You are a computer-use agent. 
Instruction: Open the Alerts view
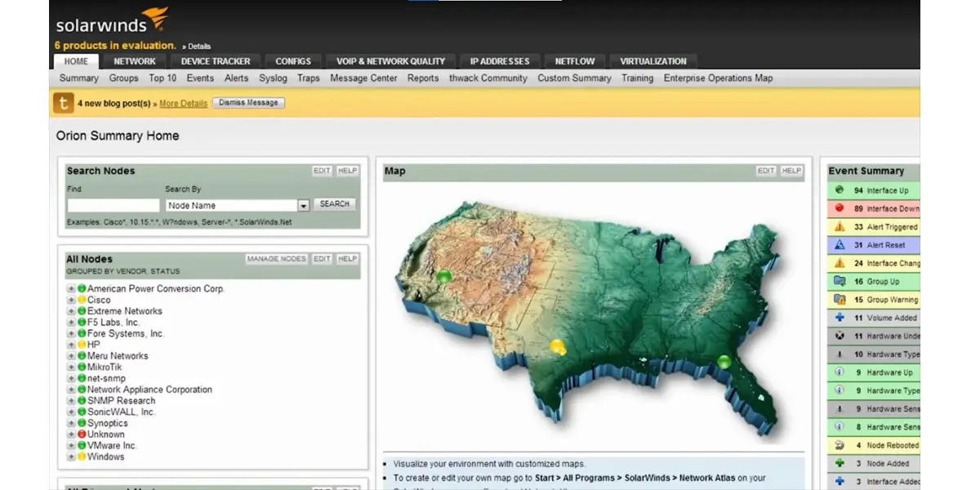(236, 78)
